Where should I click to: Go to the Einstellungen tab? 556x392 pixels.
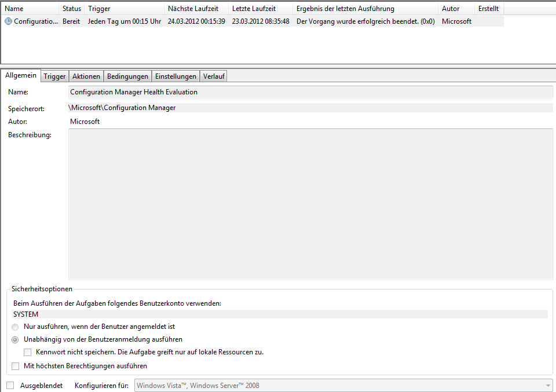[175, 76]
